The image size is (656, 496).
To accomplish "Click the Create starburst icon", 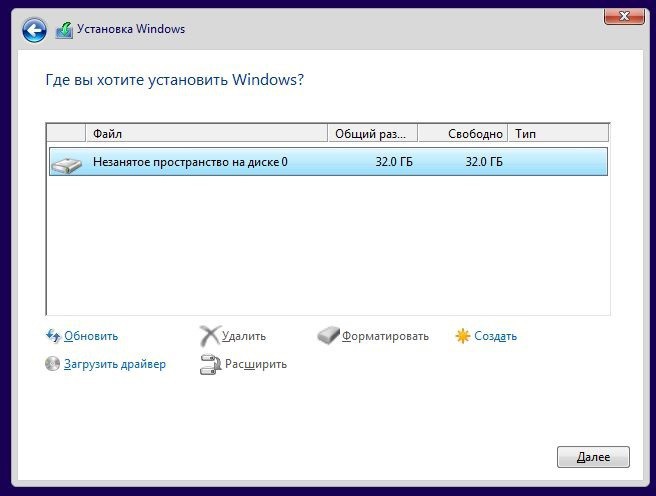I will [463, 336].
